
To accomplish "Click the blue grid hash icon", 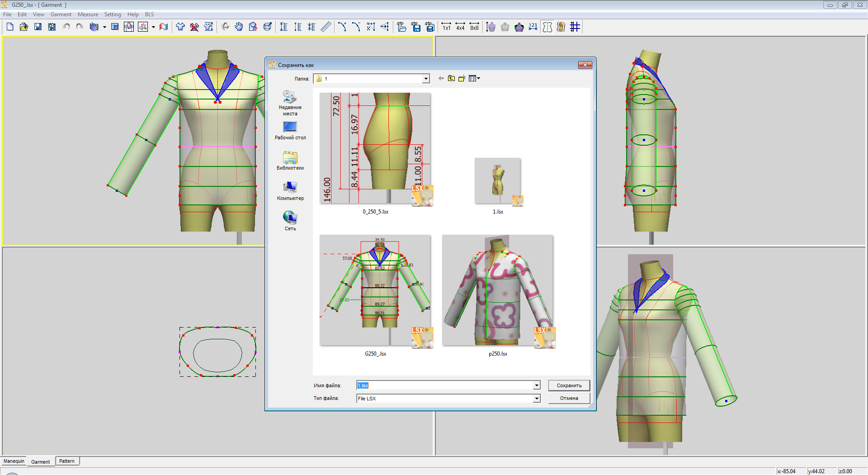I will point(575,27).
